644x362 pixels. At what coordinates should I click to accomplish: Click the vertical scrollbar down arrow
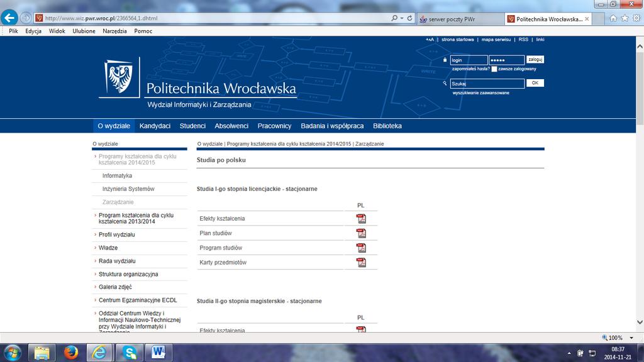640,322
